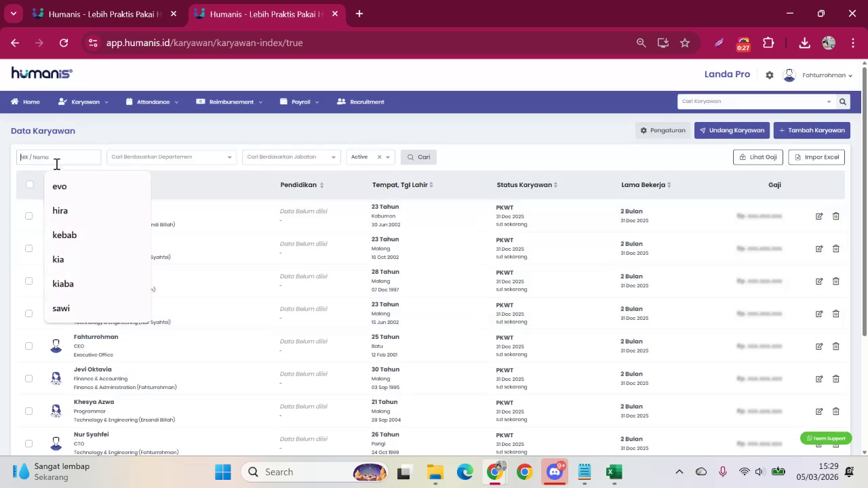Select the Fahturrohman row checkbox
The image size is (868, 488).
click(x=28, y=346)
